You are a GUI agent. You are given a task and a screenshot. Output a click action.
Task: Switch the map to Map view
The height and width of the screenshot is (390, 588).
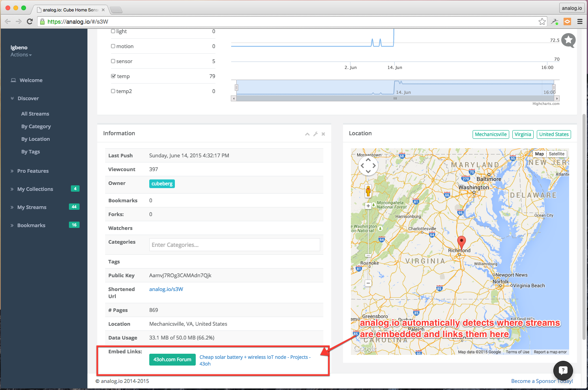pyautogui.click(x=539, y=154)
